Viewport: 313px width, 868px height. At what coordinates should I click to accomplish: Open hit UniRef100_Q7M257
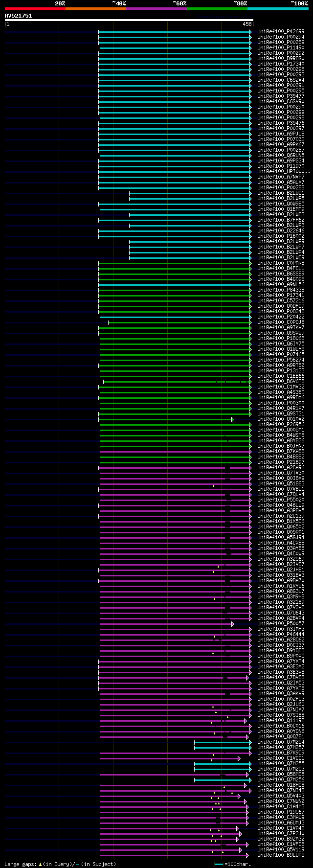pyautogui.click(x=281, y=748)
